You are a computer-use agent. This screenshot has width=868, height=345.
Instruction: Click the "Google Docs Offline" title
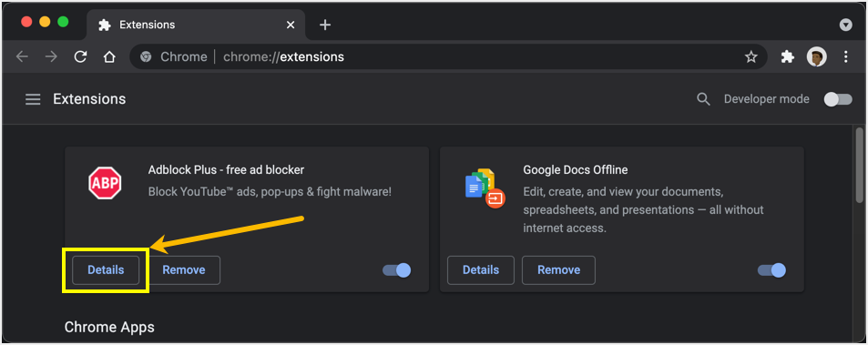(x=575, y=169)
